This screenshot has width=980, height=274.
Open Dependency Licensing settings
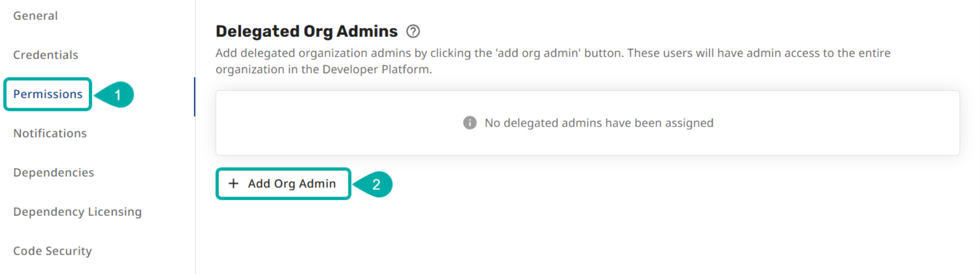tap(77, 212)
